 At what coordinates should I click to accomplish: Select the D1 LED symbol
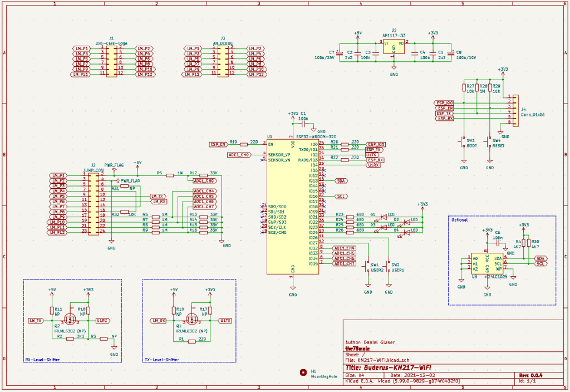pyautogui.click(x=383, y=215)
